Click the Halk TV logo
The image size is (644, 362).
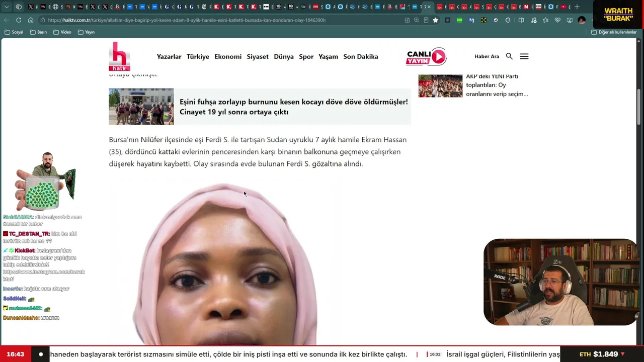(119, 56)
